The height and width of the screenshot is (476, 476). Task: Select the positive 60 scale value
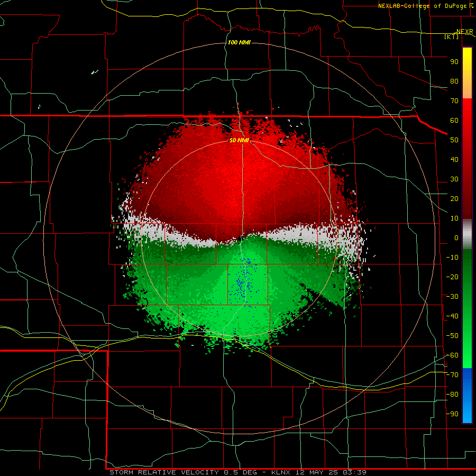pyautogui.click(x=454, y=121)
